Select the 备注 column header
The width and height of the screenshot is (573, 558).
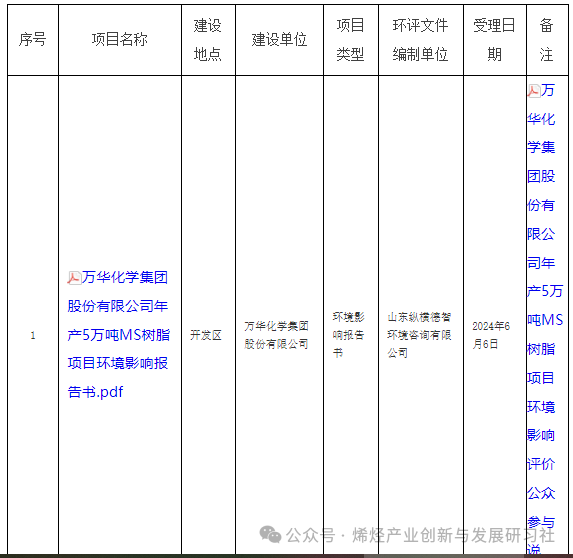click(x=547, y=39)
